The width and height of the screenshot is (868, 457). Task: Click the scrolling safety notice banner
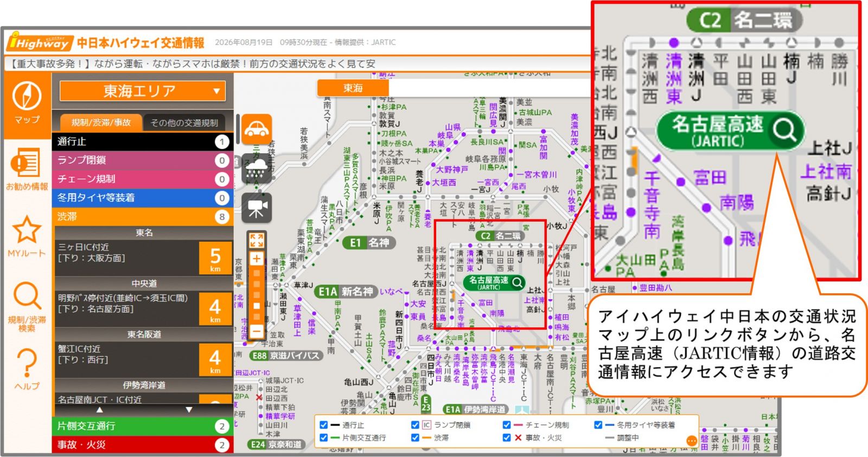click(298, 64)
